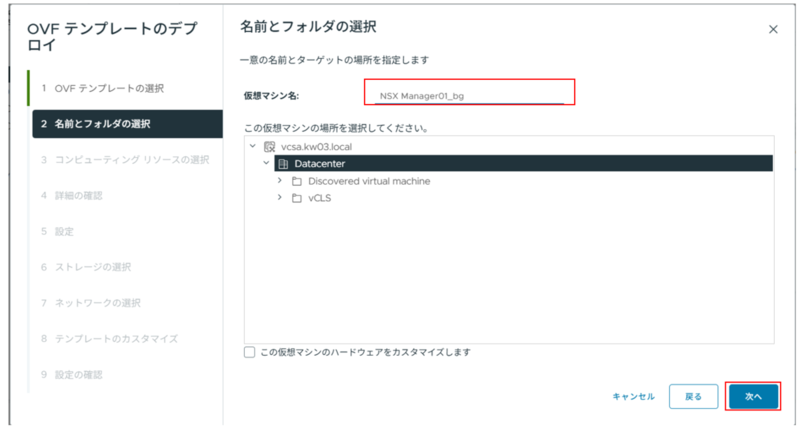Image resolution: width=800 pixels, height=433 pixels.
Task: Click the Datacenter icon in the tree
Action: (283, 164)
